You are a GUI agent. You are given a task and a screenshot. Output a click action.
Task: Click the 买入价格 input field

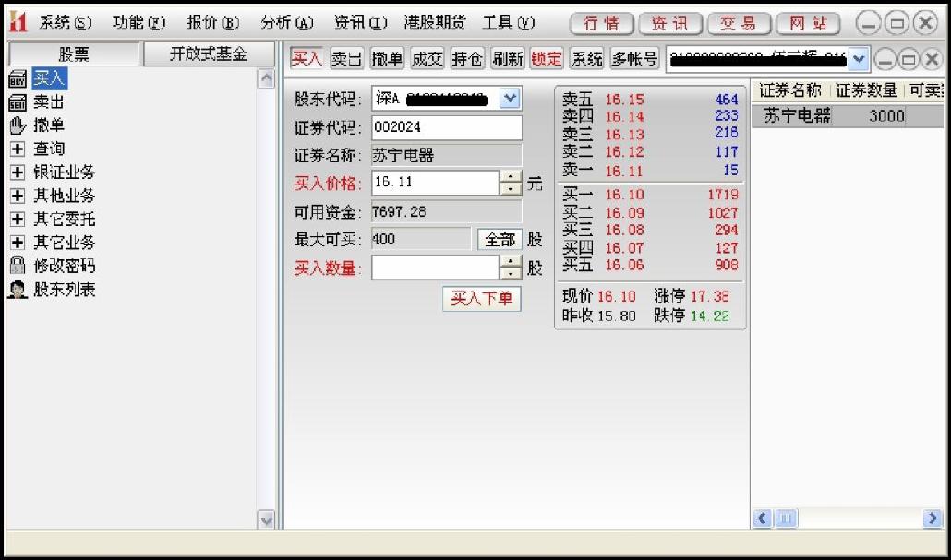point(436,183)
